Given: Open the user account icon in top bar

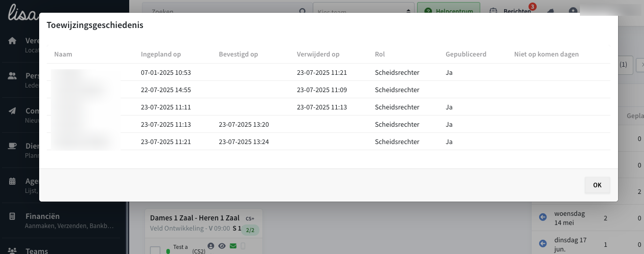Looking at the screenshot, I should [573, 11].
